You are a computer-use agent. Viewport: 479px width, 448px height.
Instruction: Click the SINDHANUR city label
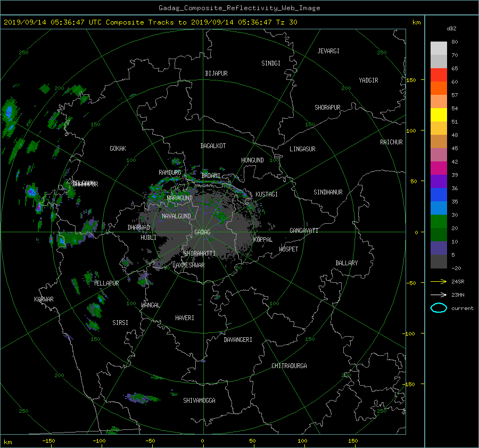(328, 192)
